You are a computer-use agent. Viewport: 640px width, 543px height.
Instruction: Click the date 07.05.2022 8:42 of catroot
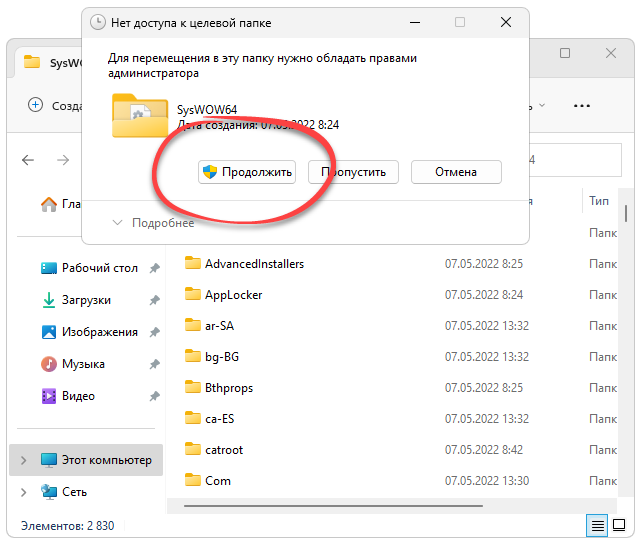coord(484,450)
